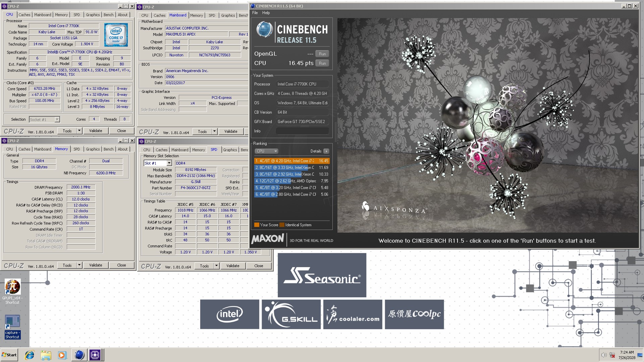Switch to Caches tab in CPU window
The image size is (644, 362).
(x=24, y=15)
